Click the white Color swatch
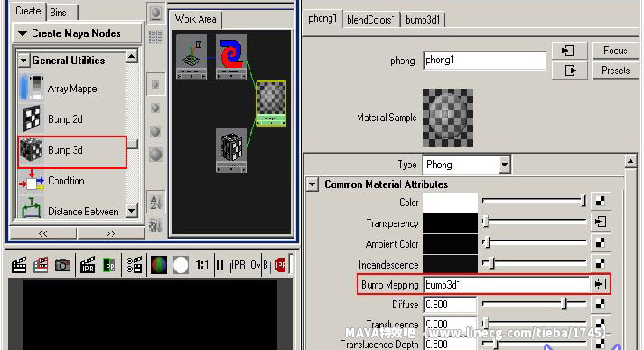 click(450, 202)
